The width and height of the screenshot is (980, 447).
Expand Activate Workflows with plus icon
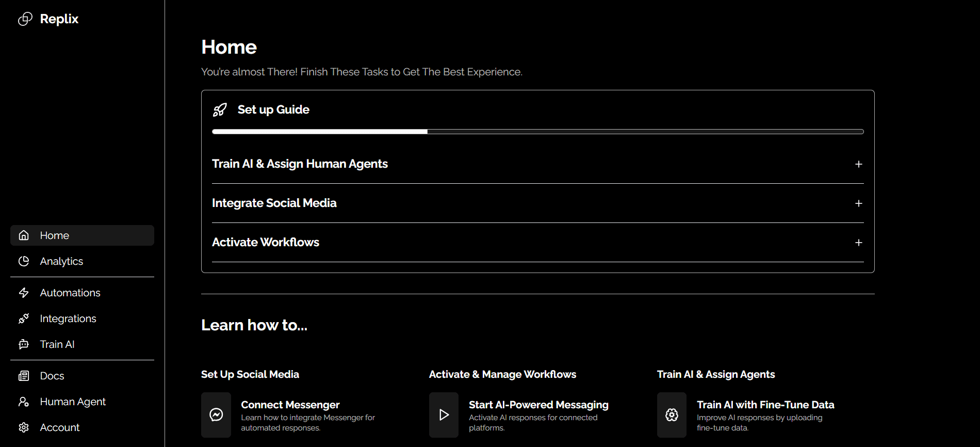point(859,243)
